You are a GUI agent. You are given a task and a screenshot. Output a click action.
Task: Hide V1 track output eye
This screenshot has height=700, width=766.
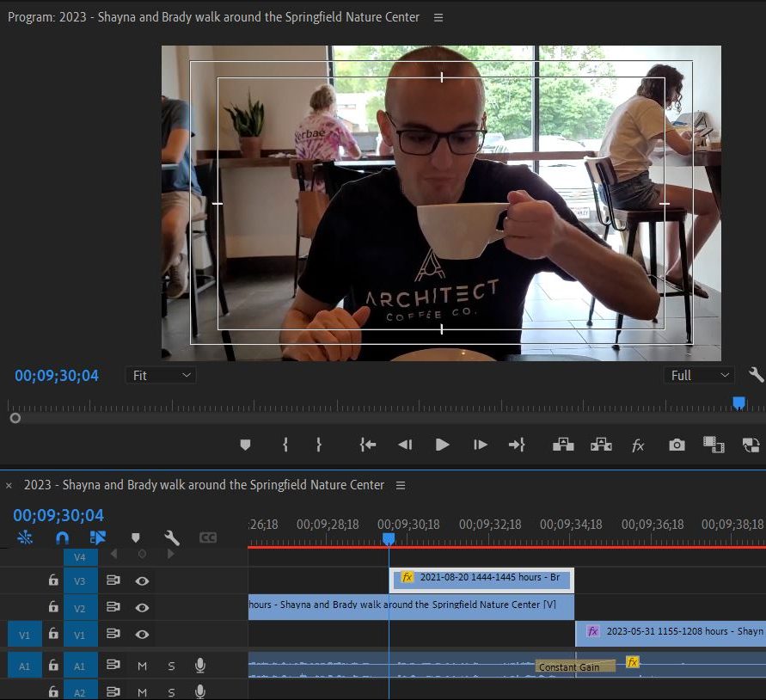click(142, 635)
